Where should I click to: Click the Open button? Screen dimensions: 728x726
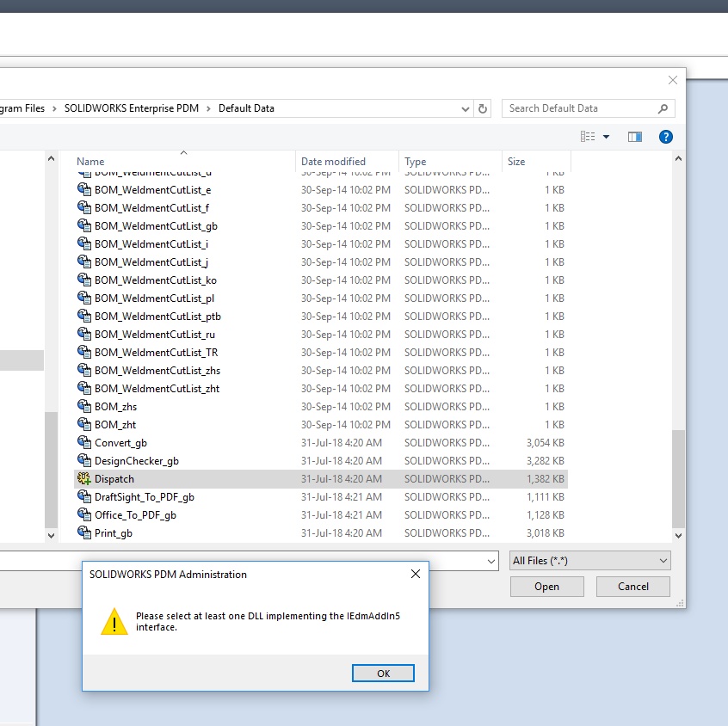point(547,587)
